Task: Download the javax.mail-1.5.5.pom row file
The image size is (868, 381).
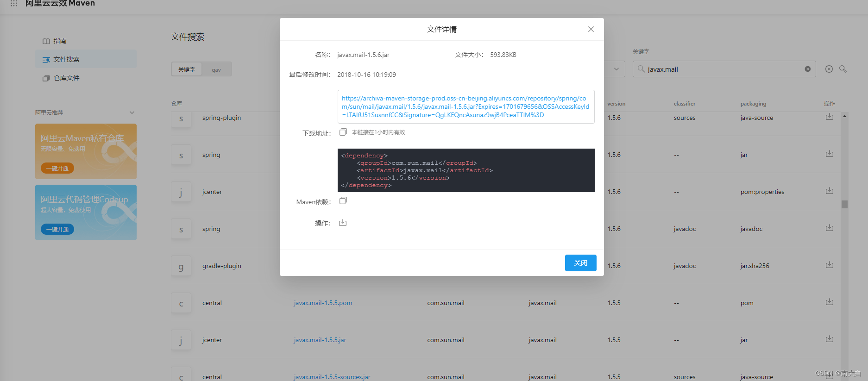Action: (830, 302)
